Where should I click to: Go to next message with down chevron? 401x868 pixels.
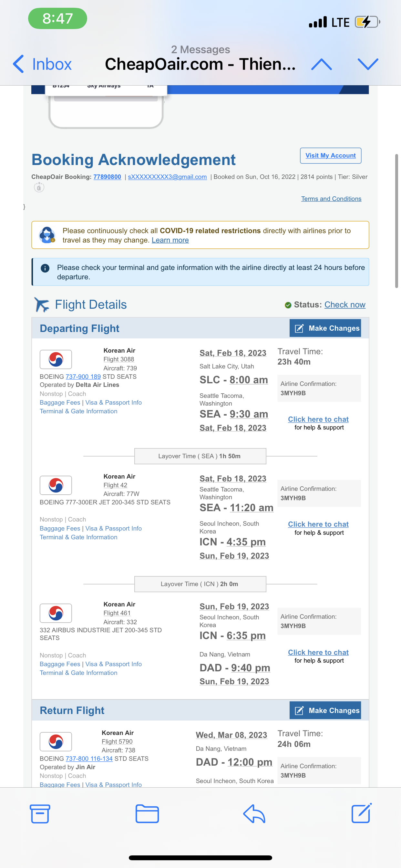point(368,64)
